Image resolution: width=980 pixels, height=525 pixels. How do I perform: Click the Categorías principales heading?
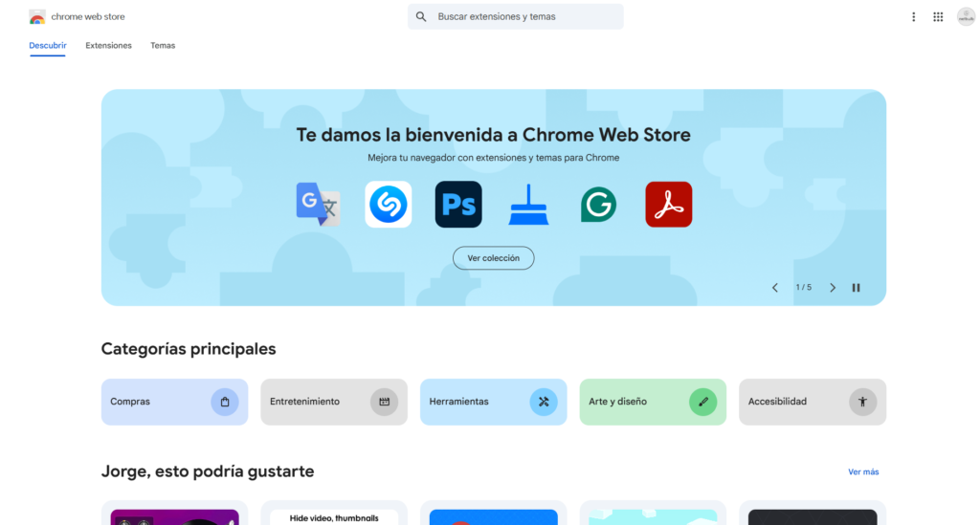coord(189,349)
